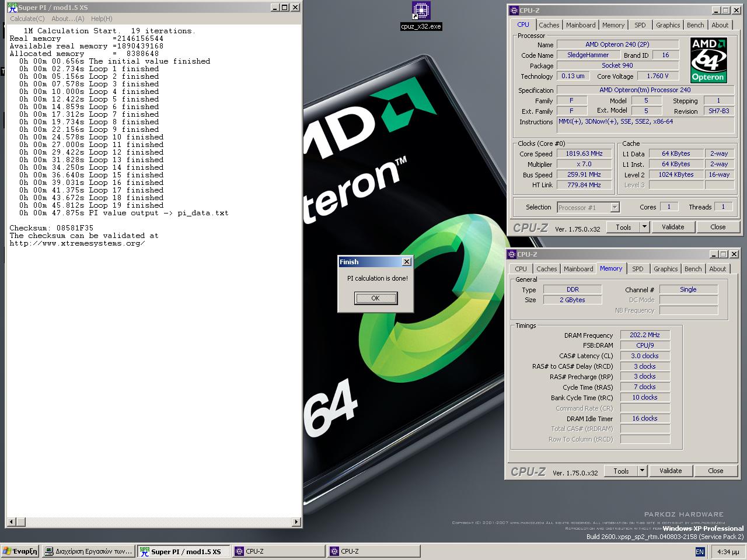Click the Super PI title bar icon
The width and height of the screenshot is (747, 560).
[12, 8]
